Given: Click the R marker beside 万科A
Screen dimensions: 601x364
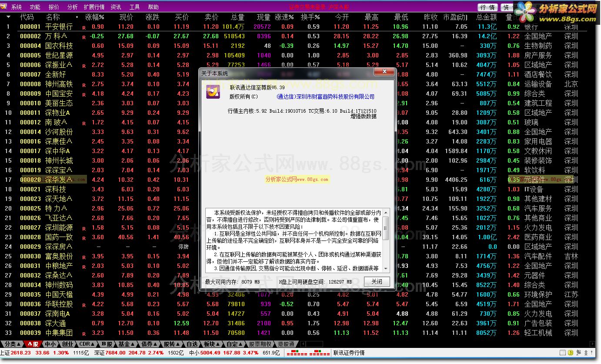Looking at the screenshot, I should click(84, 37).
